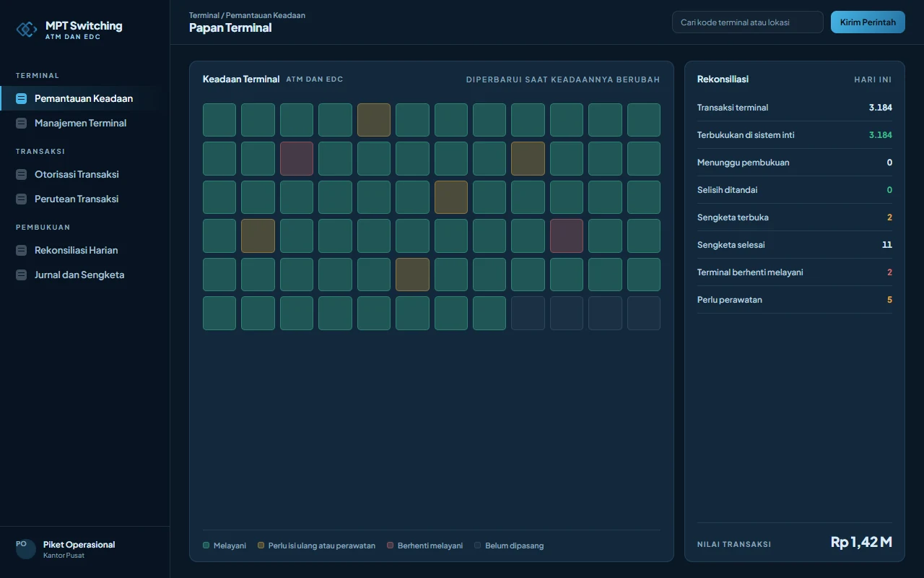Click the MPT Switching logo icon
This screenshot has height=578, width=924.
point(27,29)
